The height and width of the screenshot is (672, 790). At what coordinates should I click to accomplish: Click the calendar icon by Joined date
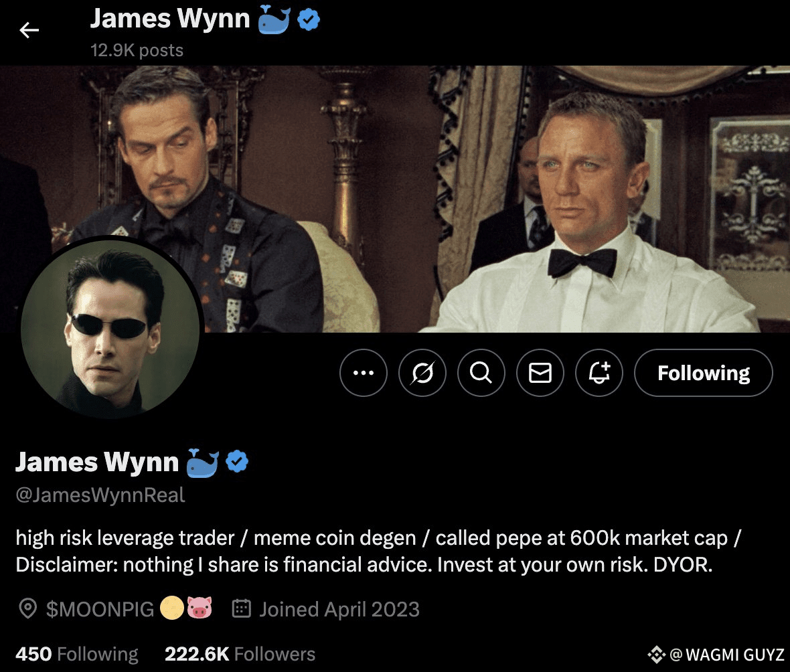pyautogui.click(x=241, y=608)
